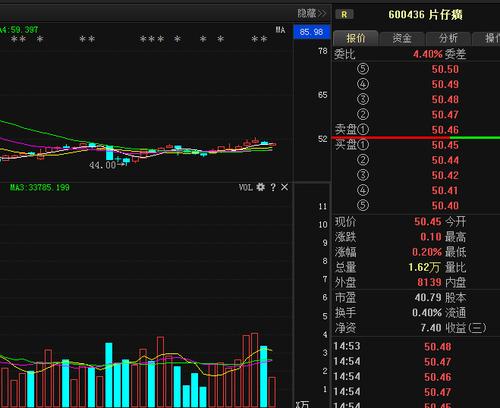Select buy level 4 price 50.41
The image size is (500, 408).
pos(445,191)
